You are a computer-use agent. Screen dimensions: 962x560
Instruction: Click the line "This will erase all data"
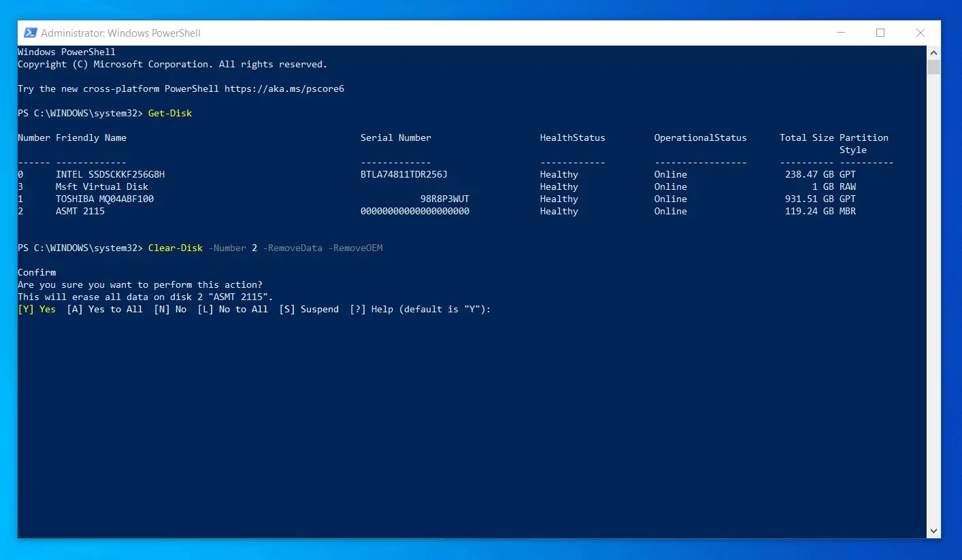[146, 297]
